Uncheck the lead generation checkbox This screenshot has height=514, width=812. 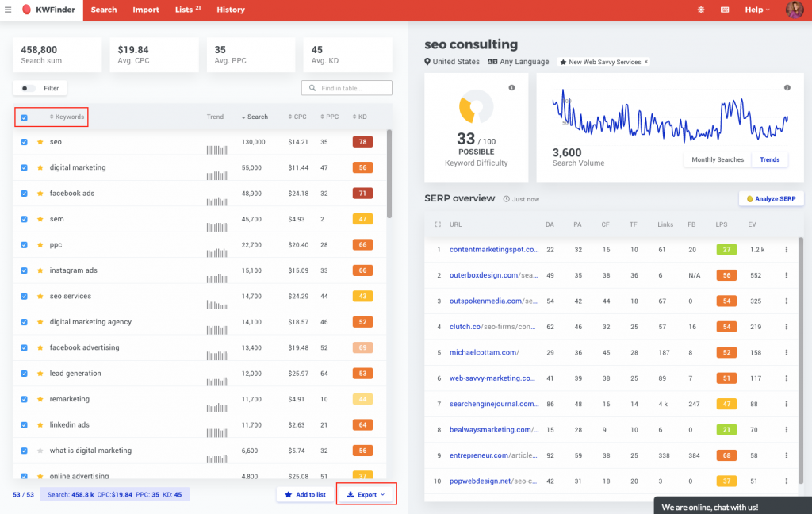tap(25, 374)
